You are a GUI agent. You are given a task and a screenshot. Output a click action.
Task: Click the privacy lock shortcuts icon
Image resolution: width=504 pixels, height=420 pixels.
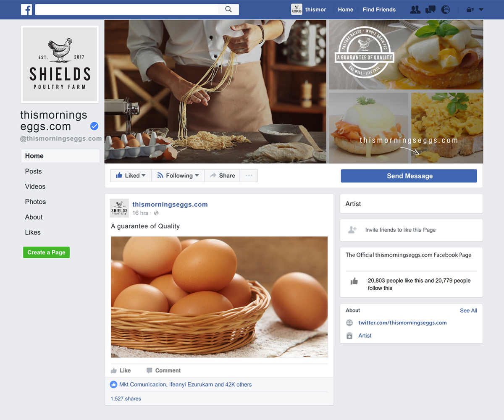click(x=470, y=10)
